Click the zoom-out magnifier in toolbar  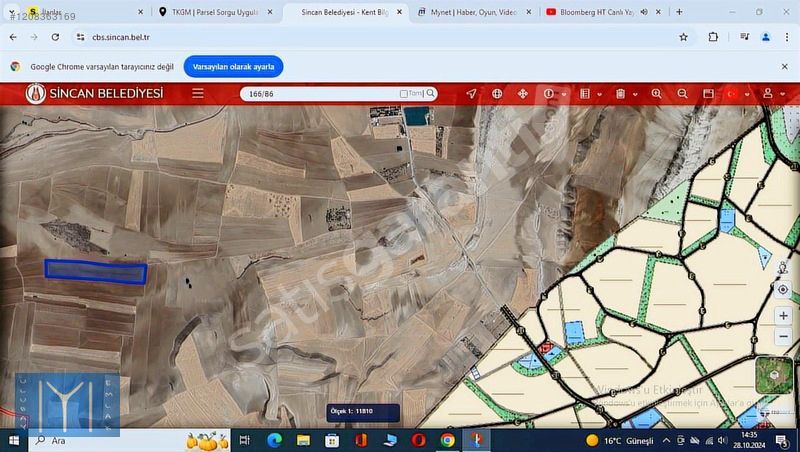(x=682, y=94)
